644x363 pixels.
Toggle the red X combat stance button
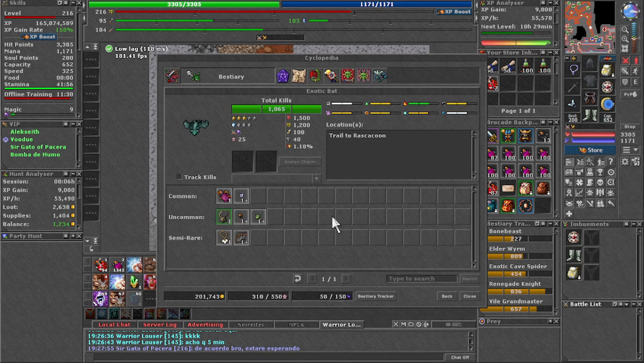(625, 60)
